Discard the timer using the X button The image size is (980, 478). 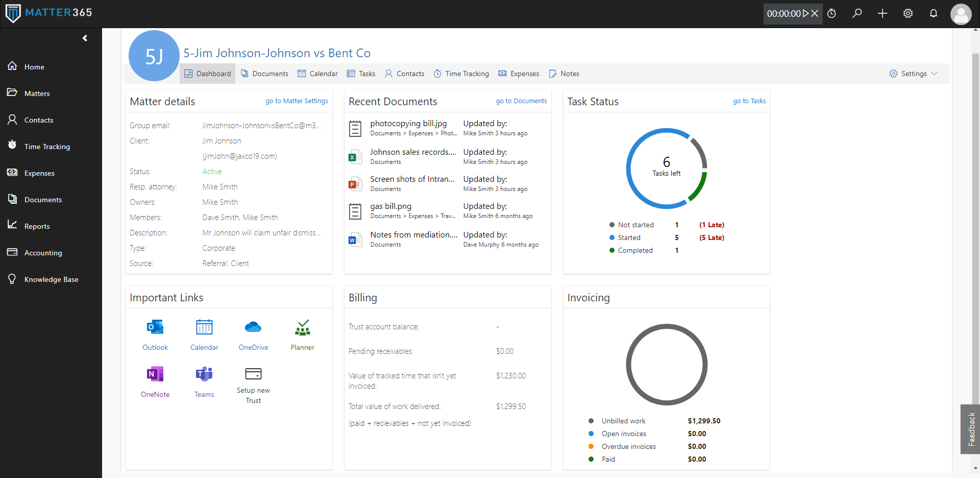coord(815,14)
